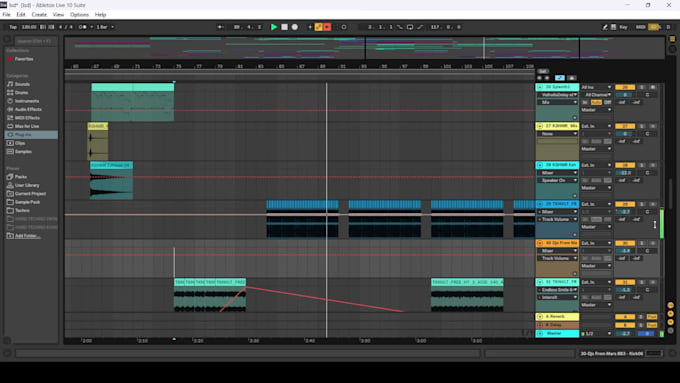Open All Ins input dropdown on track 26
The width and height of the screenshot is (680, 383).
(596, 87)
